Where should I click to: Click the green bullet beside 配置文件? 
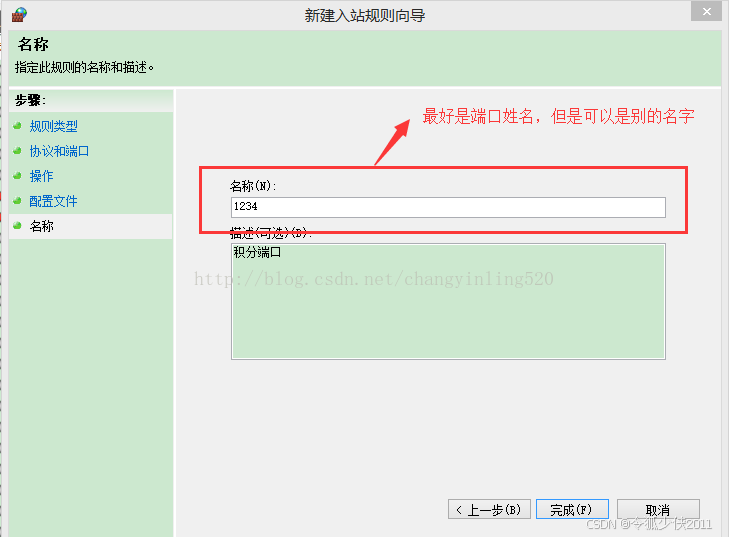point(18,201)
